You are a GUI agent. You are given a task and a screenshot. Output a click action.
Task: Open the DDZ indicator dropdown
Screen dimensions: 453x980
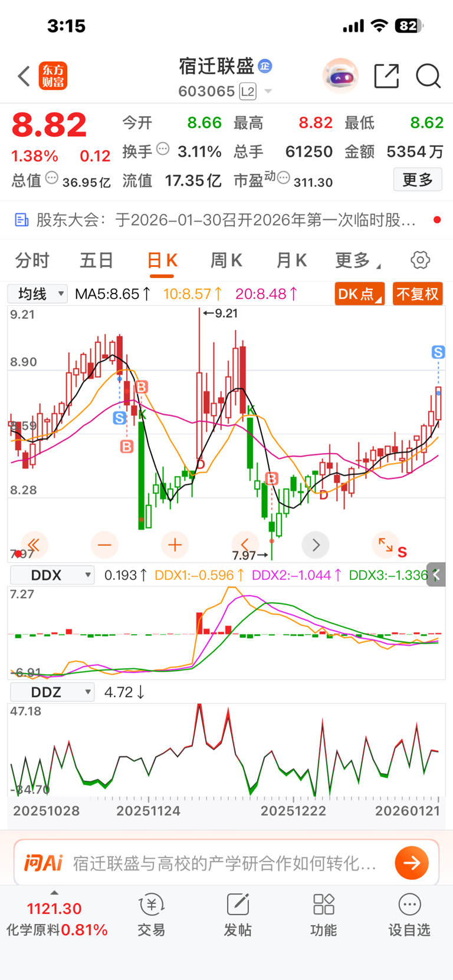(x=52, y=692)
